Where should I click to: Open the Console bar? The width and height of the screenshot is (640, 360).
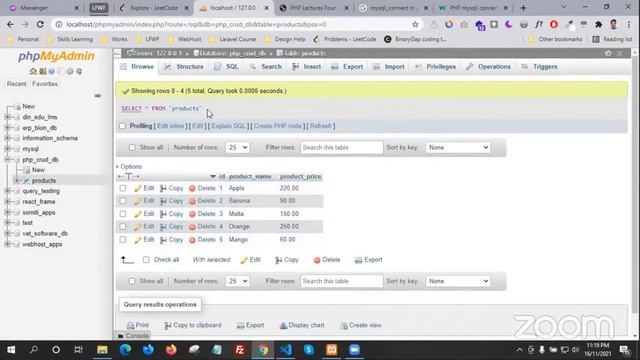pyautogui.click(x=133, y=336)
